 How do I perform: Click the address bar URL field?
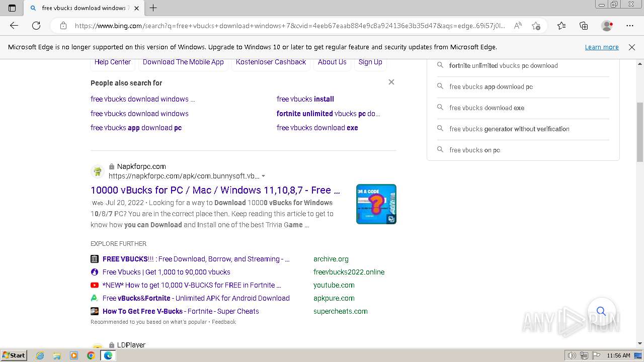290,26
